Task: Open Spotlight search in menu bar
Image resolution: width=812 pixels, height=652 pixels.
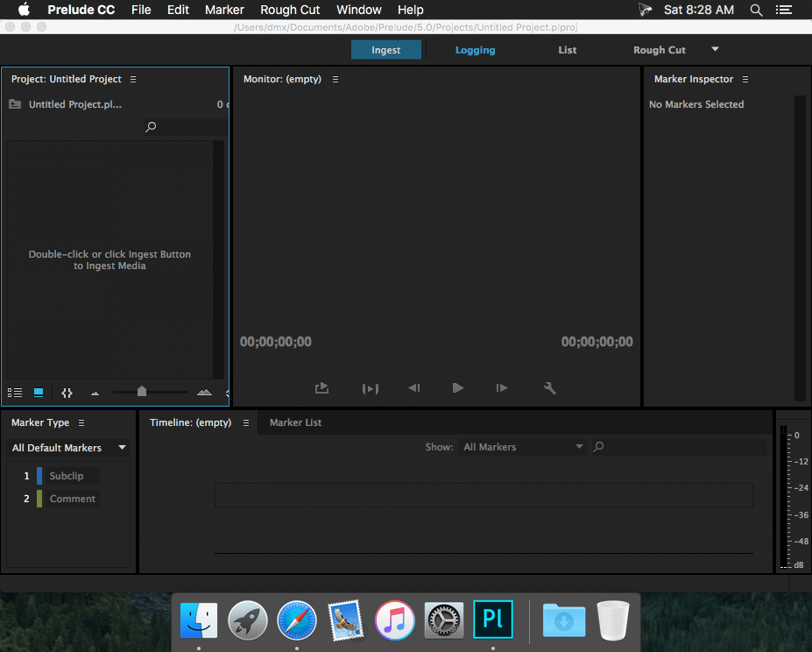Action: [x=756, y=10]
